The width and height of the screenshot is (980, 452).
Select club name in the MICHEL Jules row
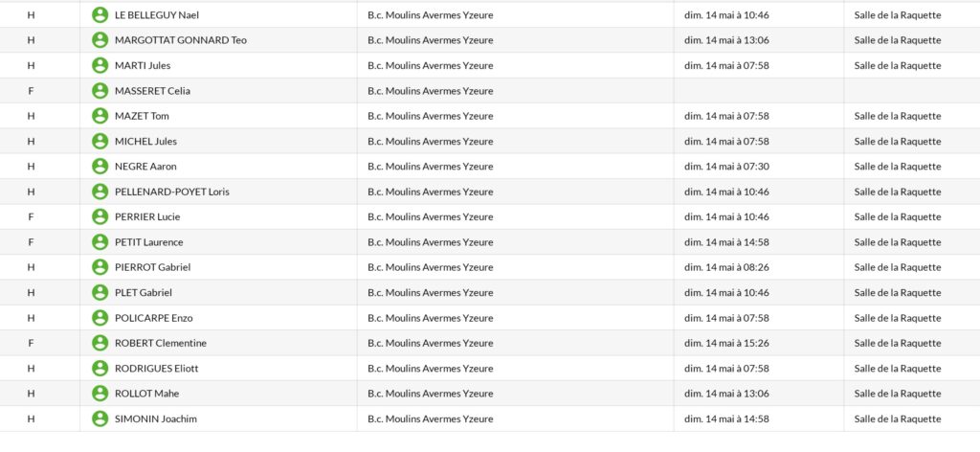coord(430,142)
